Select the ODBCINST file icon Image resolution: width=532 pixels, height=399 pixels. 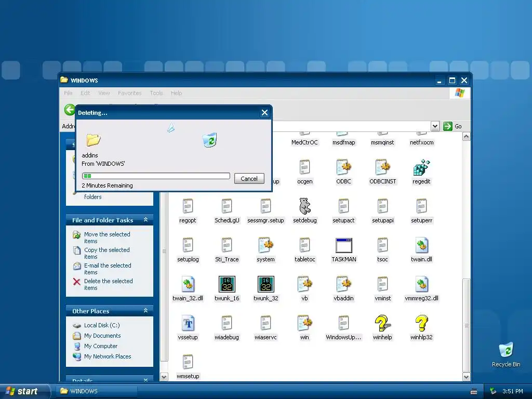pos(382,168)
